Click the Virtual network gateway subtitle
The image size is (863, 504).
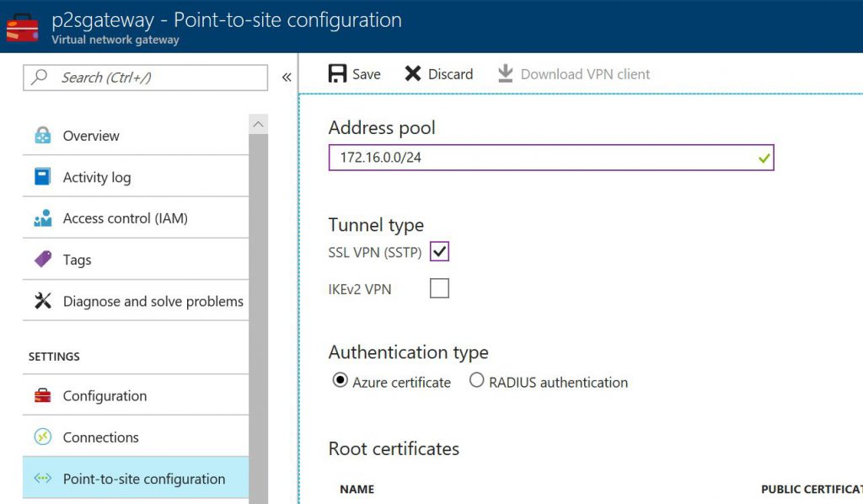(115, 40)
